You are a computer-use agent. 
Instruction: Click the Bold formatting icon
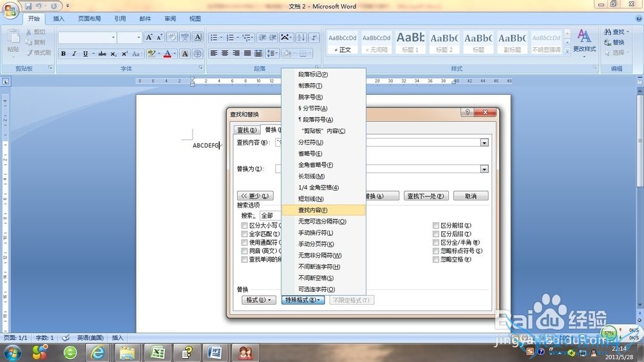pyautogui.click(x=64, y=54)
